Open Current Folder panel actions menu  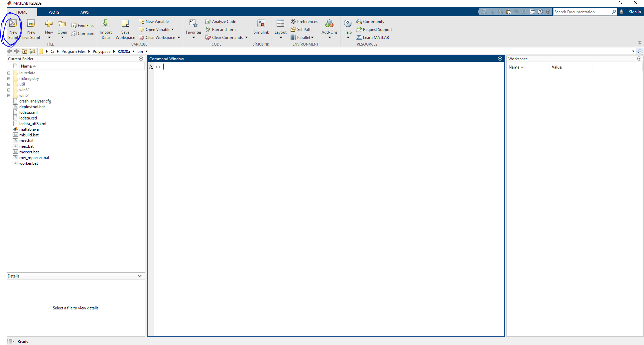pyautogui.click(x=141, y=59)
